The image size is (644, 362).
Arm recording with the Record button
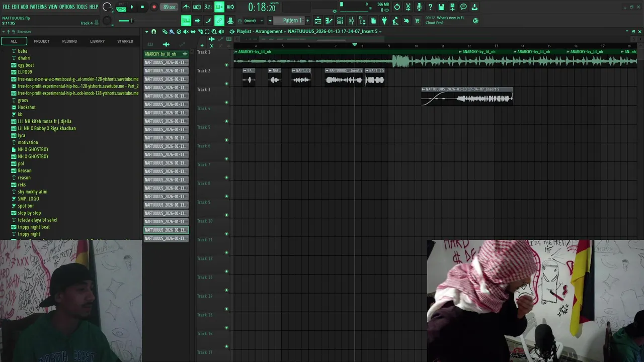(x=154, y=7)
